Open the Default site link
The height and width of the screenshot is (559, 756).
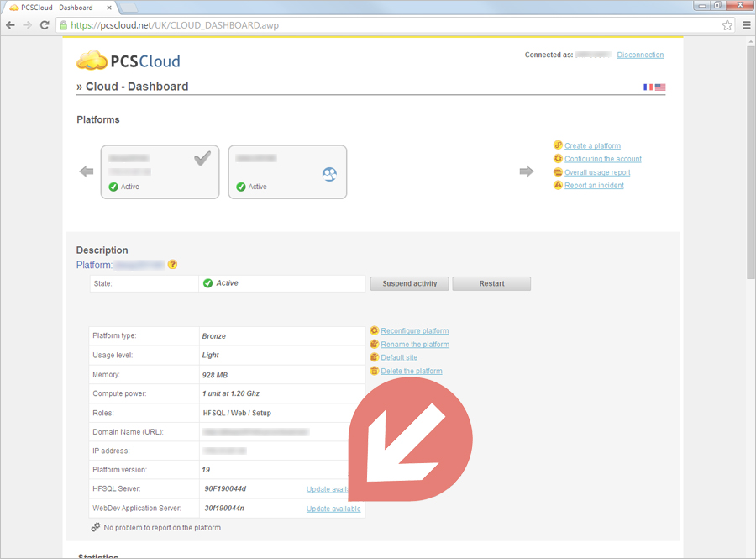pos(399,357)
